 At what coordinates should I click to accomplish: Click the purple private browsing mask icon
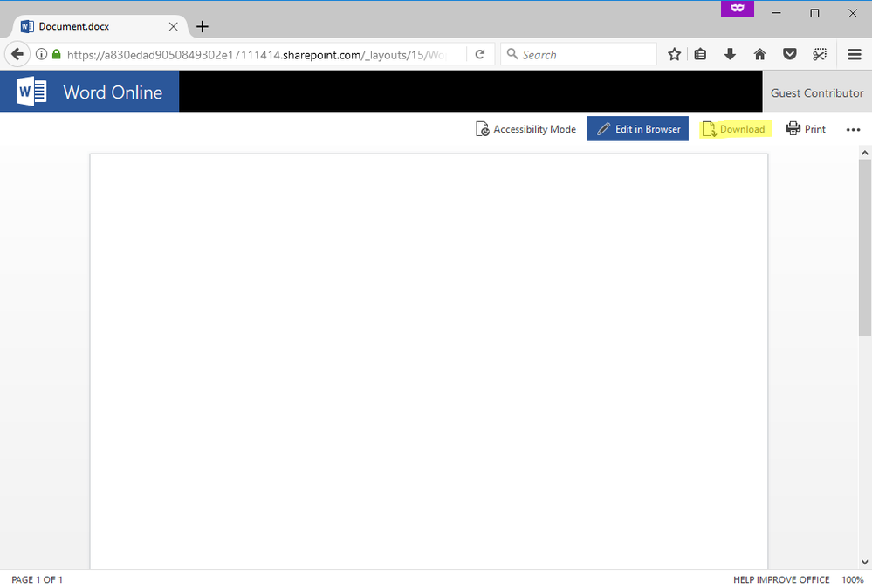click(x=738, y=9)
